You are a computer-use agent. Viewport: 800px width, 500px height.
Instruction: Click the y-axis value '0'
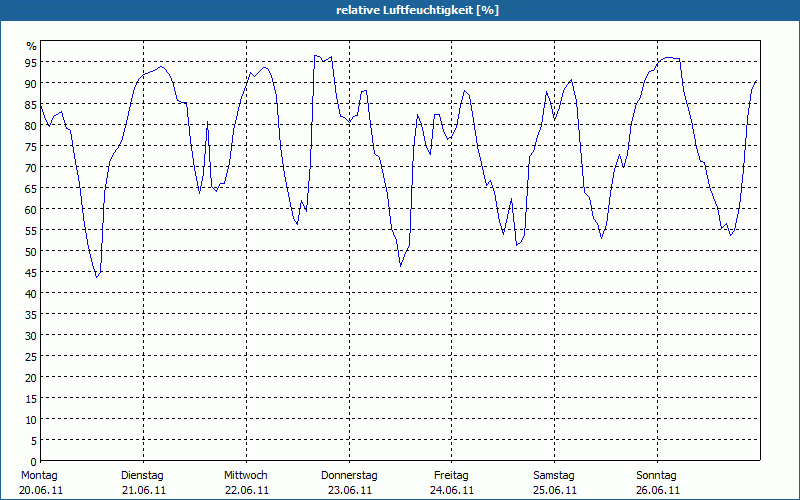coord(34,462)
